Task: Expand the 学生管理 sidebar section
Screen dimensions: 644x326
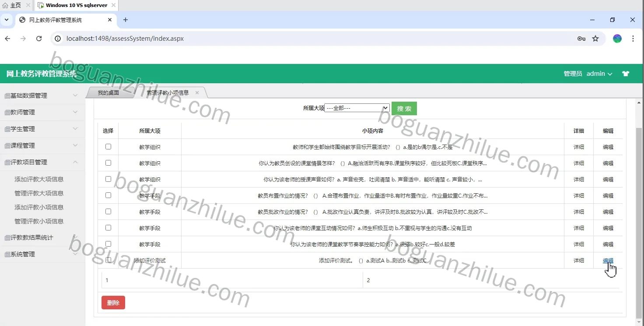Action: tap(42, 129)
